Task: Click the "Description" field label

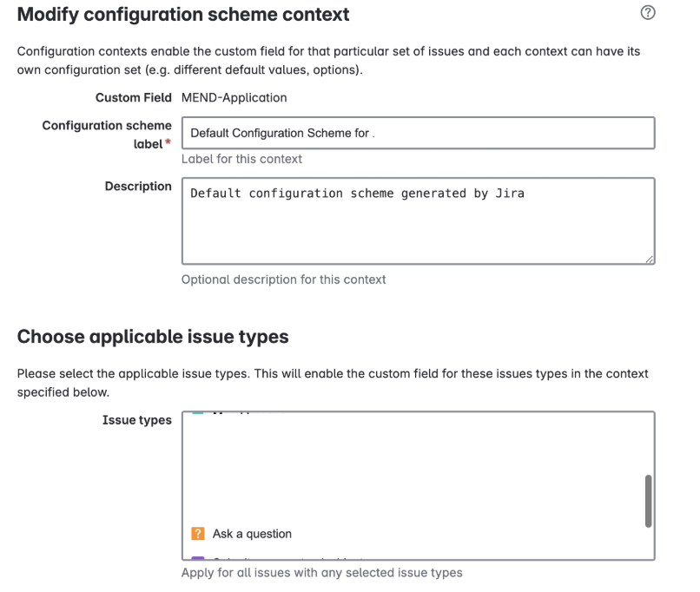Action: pos(138,187)
